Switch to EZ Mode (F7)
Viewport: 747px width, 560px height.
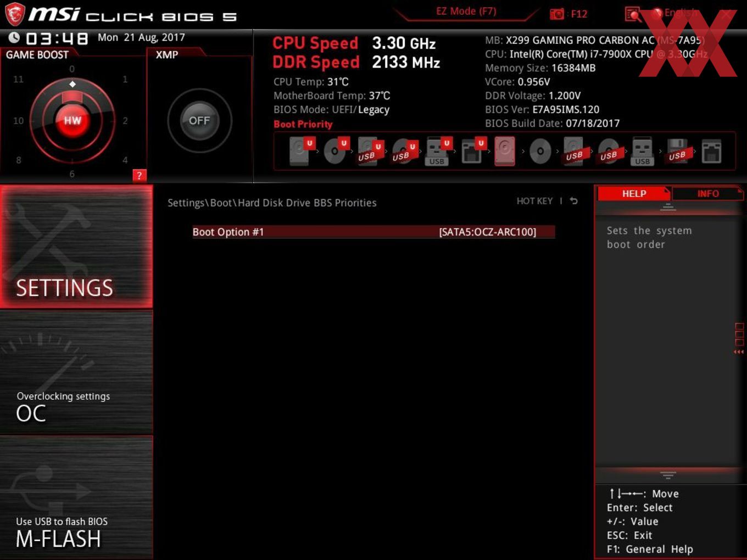(x=466, y=12)
